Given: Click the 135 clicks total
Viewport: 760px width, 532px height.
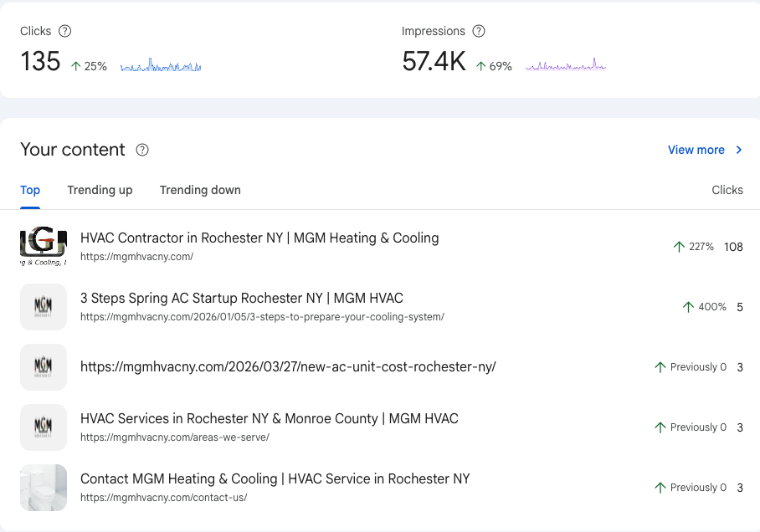Looking at the screenshot, I should pyautogui.click(x=40, y=62).
